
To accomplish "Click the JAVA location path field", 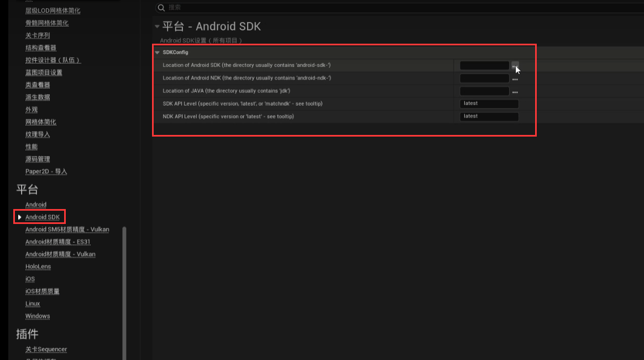I will pyautogui.click(x=484, y=91).
